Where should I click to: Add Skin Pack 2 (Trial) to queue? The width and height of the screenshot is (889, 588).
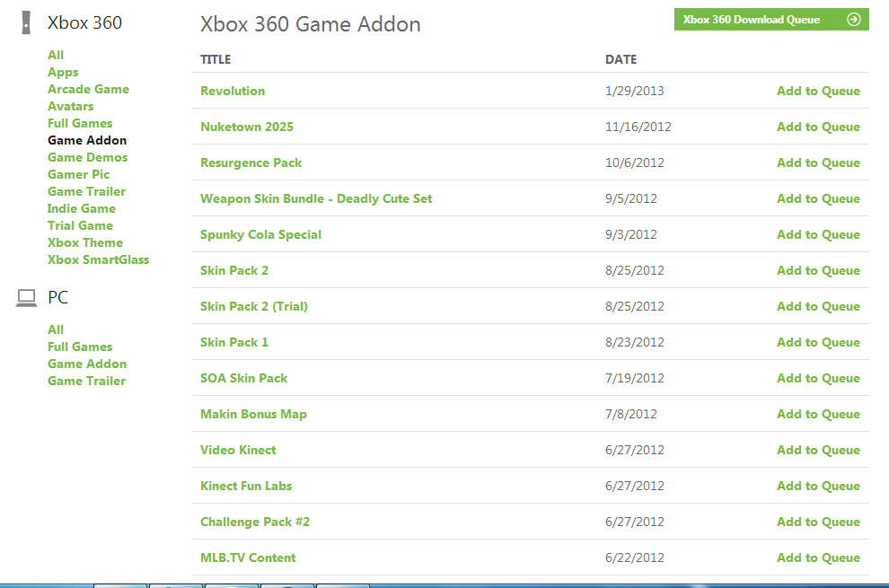pyautogui.click(x=818, y=306)
